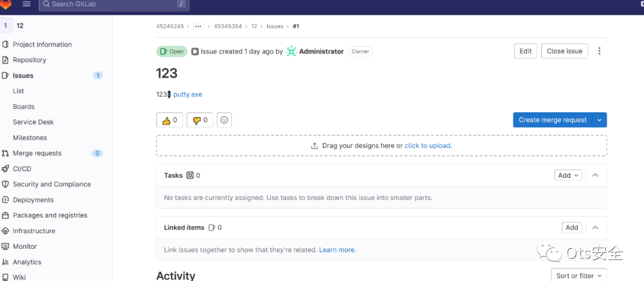Viewport: 644px width, 281px height.
Task: Click the Close issue button
Action: click(x=564, y=51)
